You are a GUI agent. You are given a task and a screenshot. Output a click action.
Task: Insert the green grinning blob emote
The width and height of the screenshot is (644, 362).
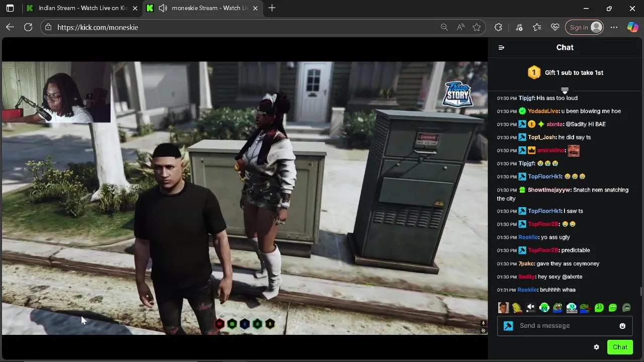tap(613, 308)
